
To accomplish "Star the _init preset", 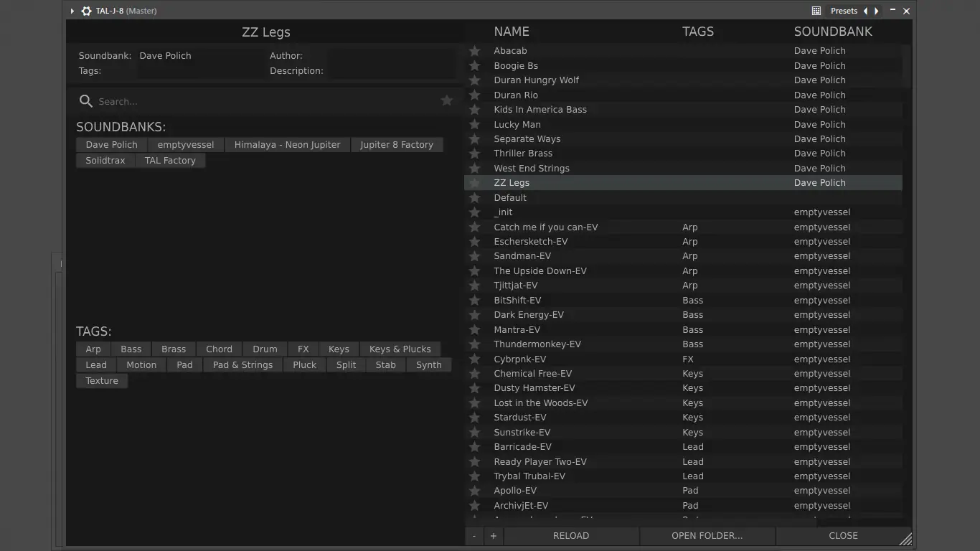I will pos(474,212).
